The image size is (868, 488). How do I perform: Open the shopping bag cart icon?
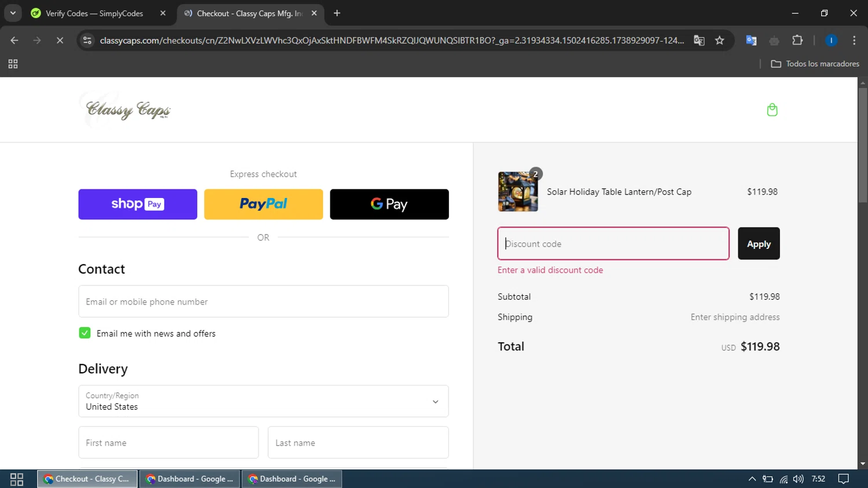click(x=772, y=110)
